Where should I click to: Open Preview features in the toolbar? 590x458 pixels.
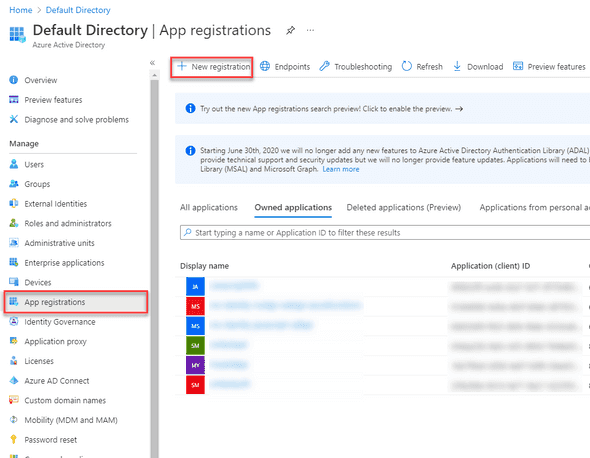pos(549,67)
